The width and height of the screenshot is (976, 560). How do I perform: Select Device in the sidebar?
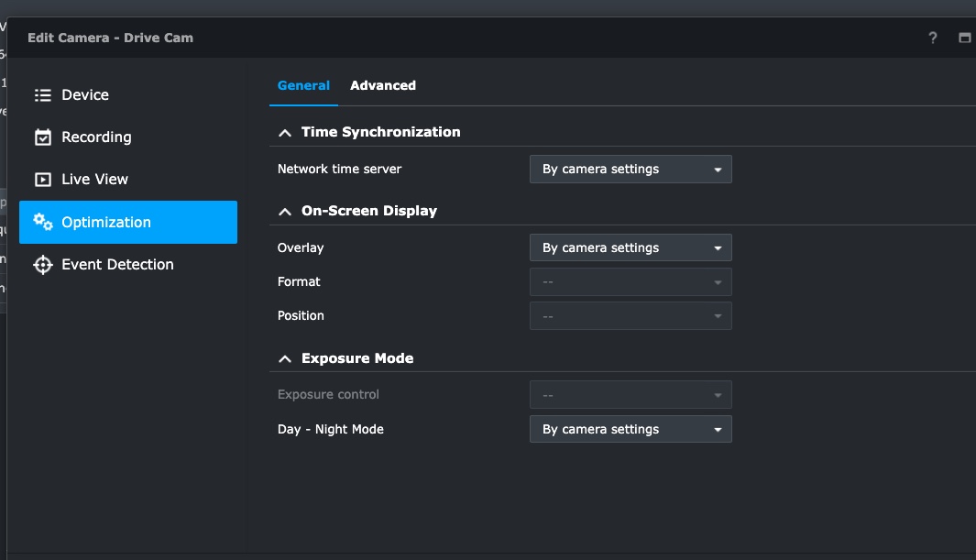pos(85,94)
